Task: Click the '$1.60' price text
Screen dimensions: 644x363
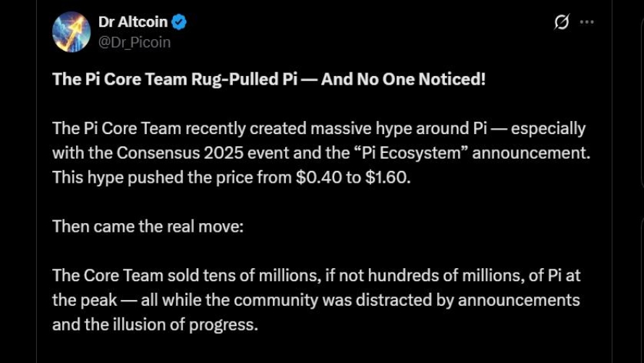Action: click(387, 178)
